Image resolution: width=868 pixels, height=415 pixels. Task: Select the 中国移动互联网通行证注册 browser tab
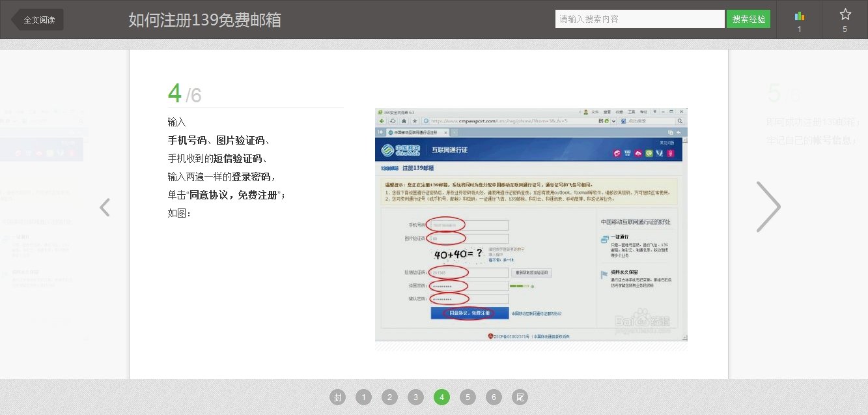pyautogui.click(x=417, y=131)
